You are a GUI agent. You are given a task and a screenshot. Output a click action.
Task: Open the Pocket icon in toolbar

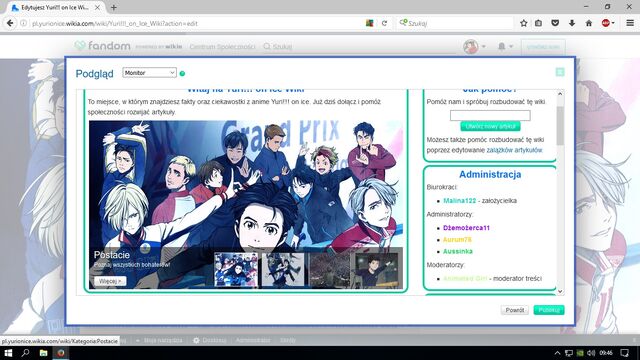coord(555,23)
